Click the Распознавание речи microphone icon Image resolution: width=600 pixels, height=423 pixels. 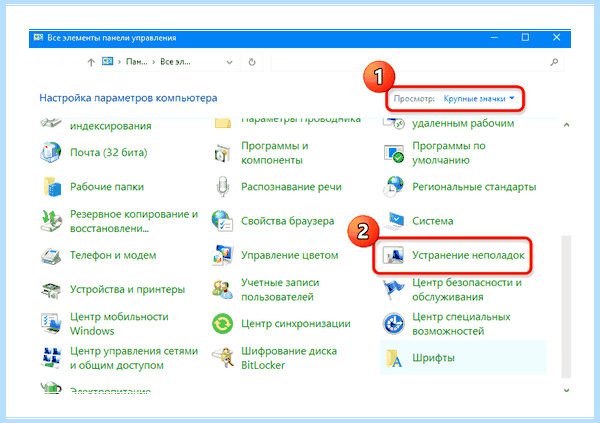coord(222,187)
